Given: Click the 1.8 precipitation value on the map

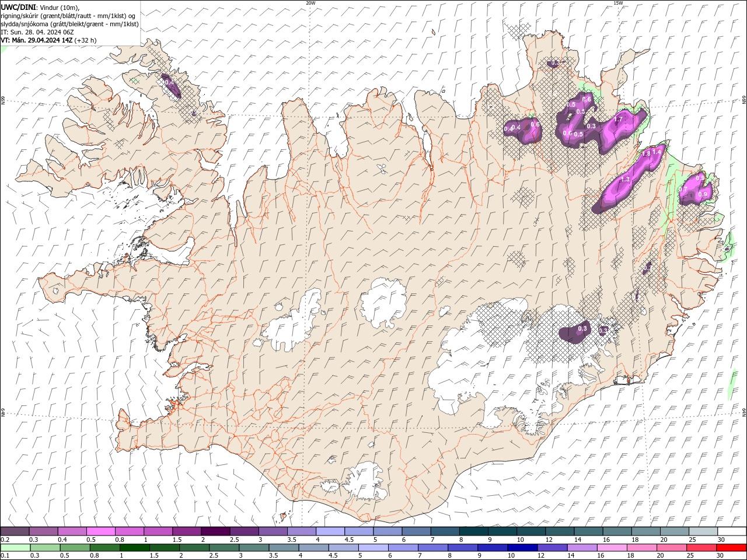Looking at the screenshot, I should (646, 154).
